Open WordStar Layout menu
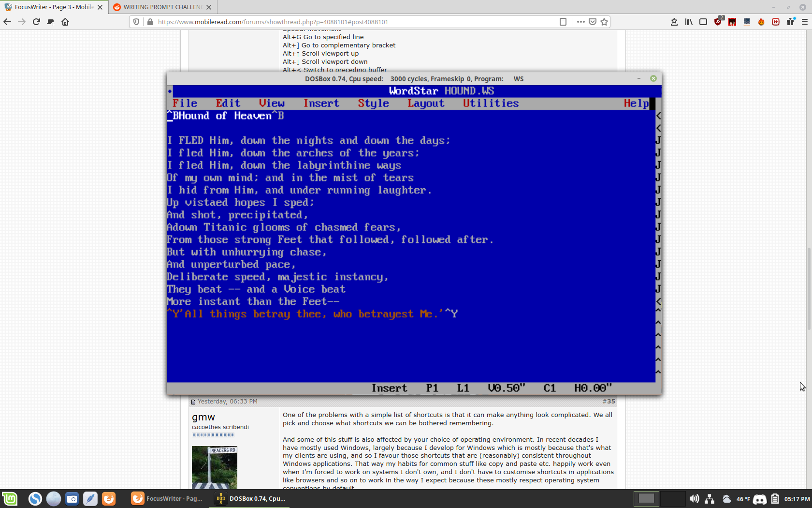 426,104
